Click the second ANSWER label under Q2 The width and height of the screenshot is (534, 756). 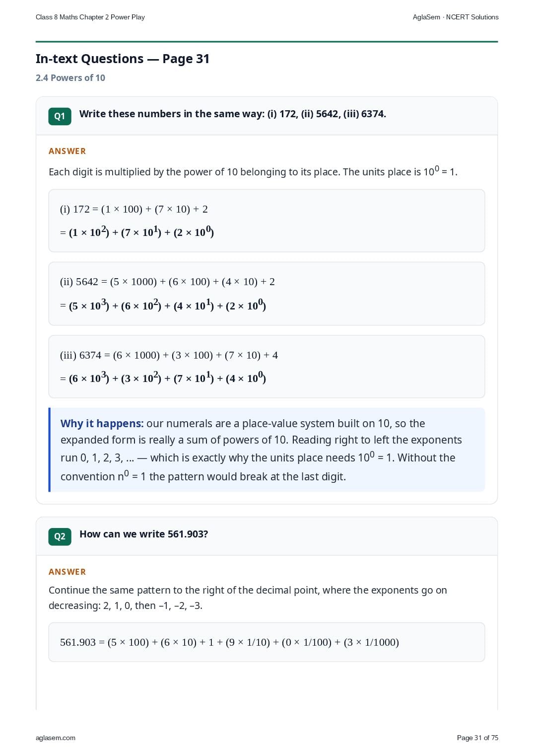[67, 572]
